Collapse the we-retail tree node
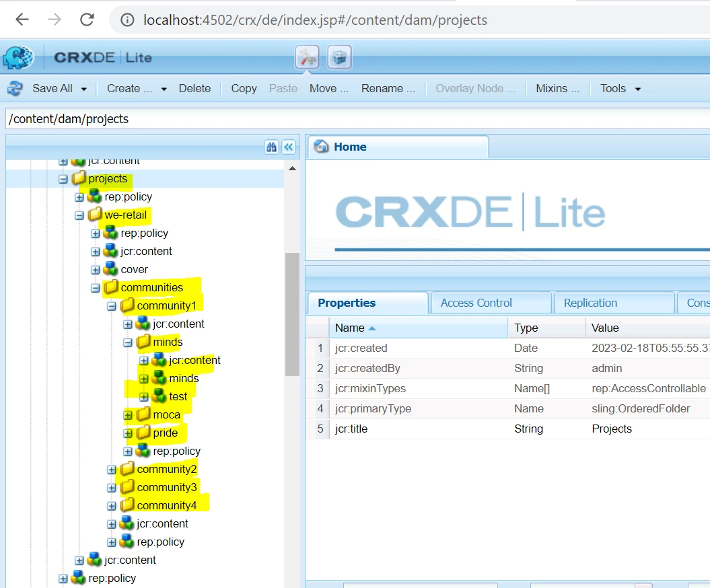Screen dimensions: 710x588 click(79, 215)
